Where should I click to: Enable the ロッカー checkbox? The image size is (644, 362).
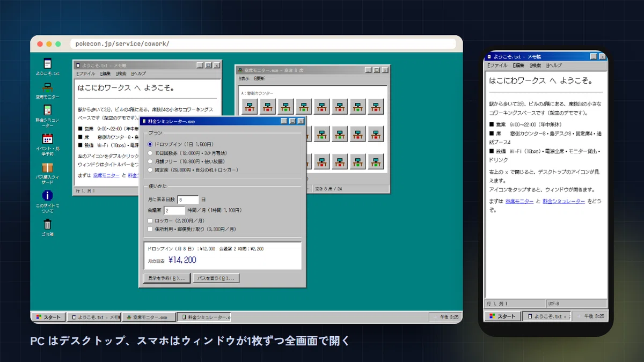(x=150, y=220)
